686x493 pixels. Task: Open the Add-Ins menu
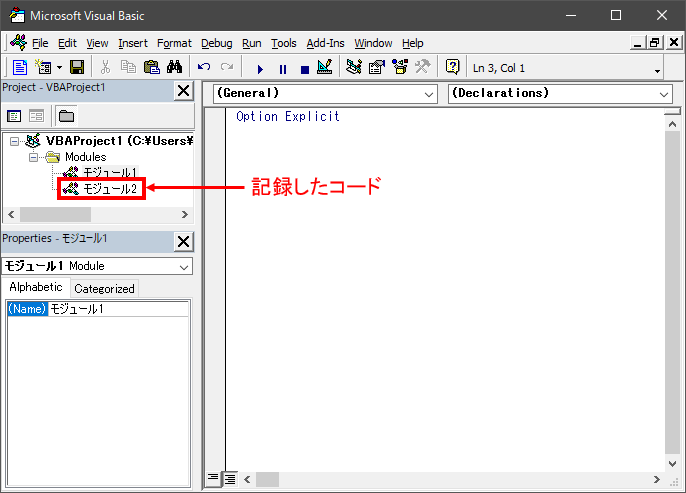pos(326,43)
